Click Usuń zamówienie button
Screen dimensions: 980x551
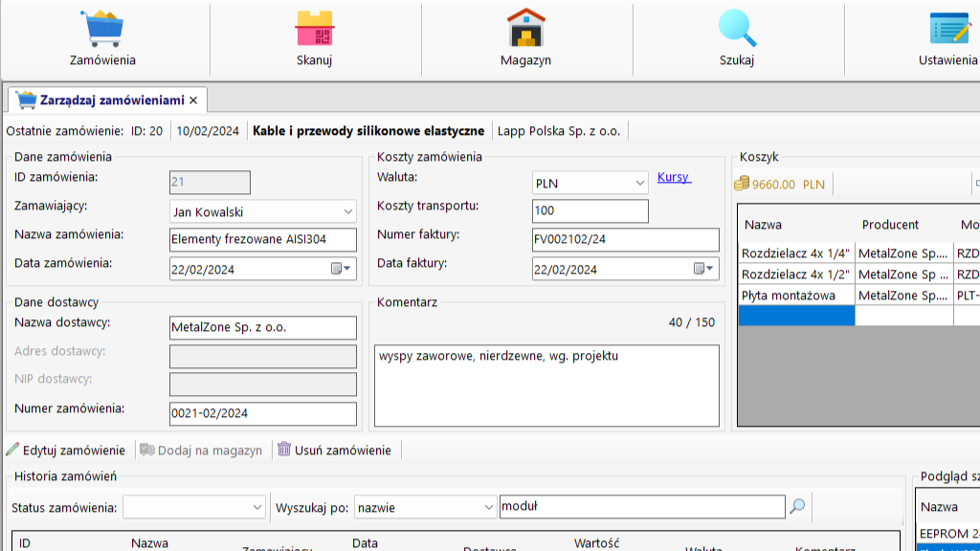coord(334,450)
